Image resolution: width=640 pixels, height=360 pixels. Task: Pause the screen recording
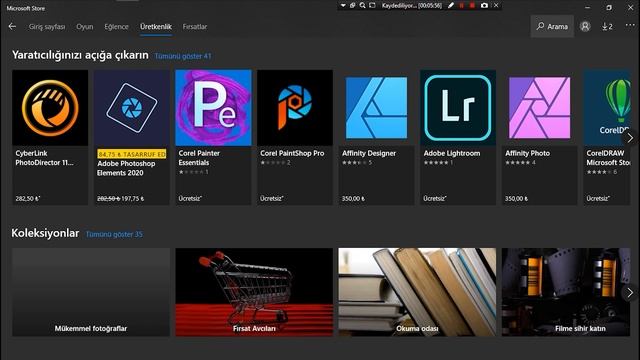pyautogui.click(x=462, y=5)
